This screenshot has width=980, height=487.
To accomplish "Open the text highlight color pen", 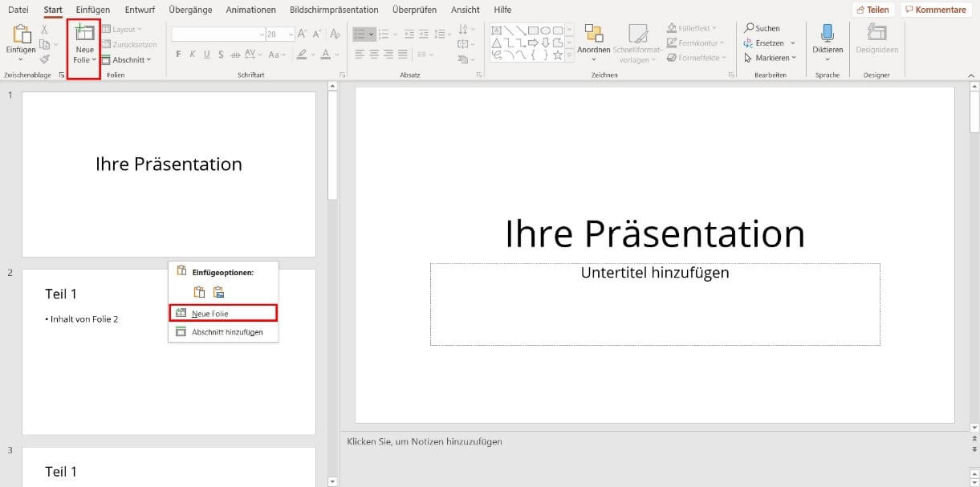I will click(302, 55).
